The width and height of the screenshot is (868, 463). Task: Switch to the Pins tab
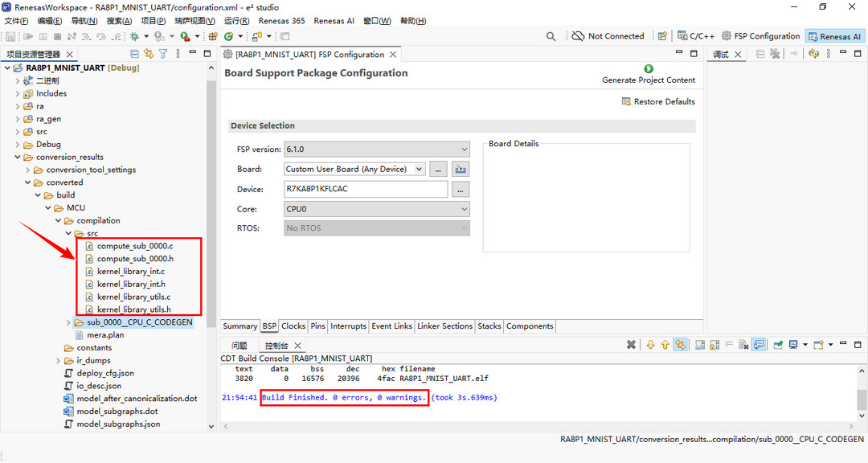coord(317,326)
